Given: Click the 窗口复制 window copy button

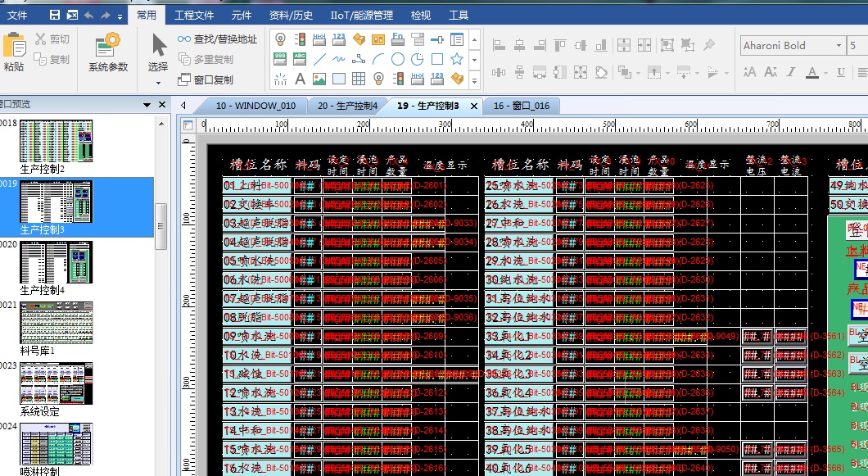Looking at the screenshot, I should point(206,79).
